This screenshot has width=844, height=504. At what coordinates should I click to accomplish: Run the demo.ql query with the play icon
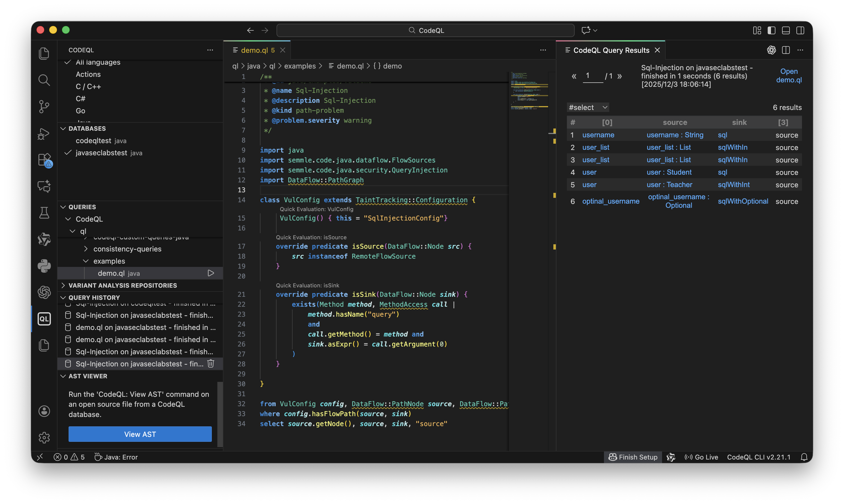211,273
